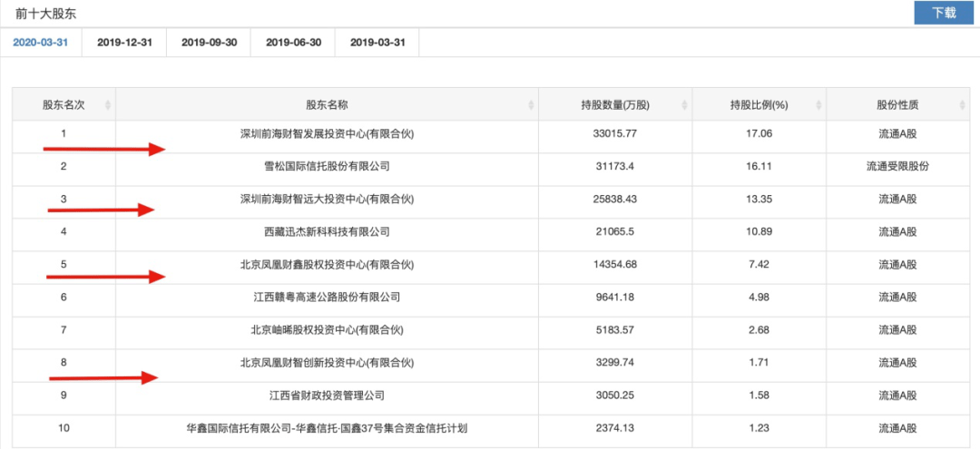Image resolution: width=980 pixels, height=449 pixels.
Task: Select 深圳前海财智发展投资中心(有限合伙) shareholder name
Action: point(327,133)
